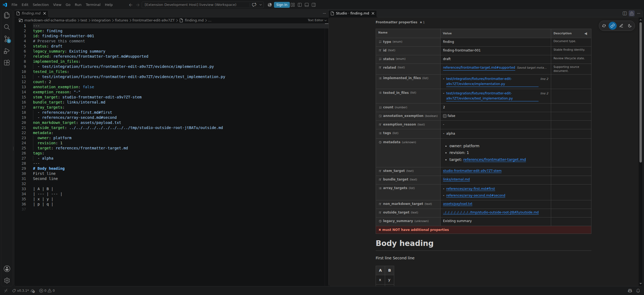Toggle the Secondary Side Bar visibility
The width and height of the screenshot is (644, 295).
tap(314, 5)
